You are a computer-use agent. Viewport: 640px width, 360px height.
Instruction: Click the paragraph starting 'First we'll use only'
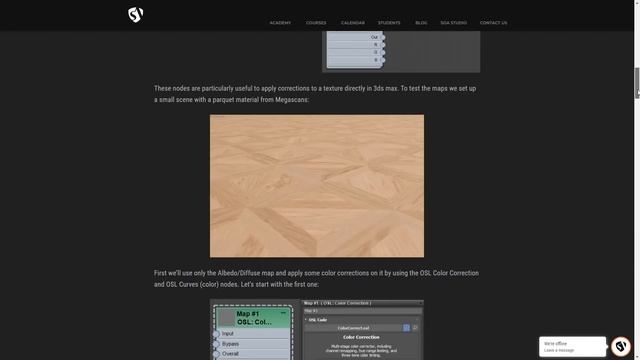coord(316,278)
